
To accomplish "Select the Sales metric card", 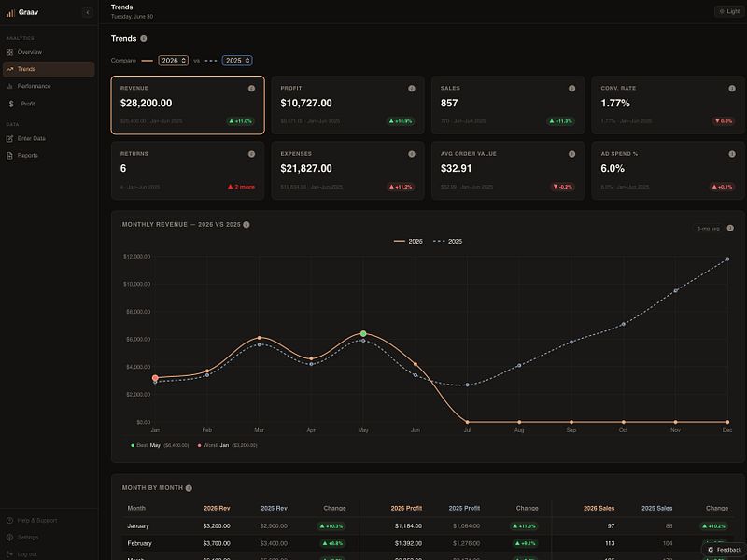I will (x=508, y=105).
